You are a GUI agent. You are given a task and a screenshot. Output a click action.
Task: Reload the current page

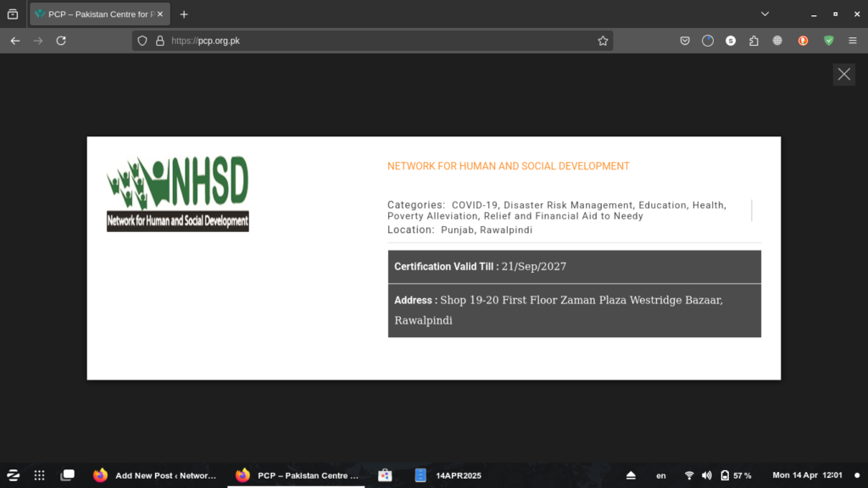pyautogui.click(x=61, y=41)
